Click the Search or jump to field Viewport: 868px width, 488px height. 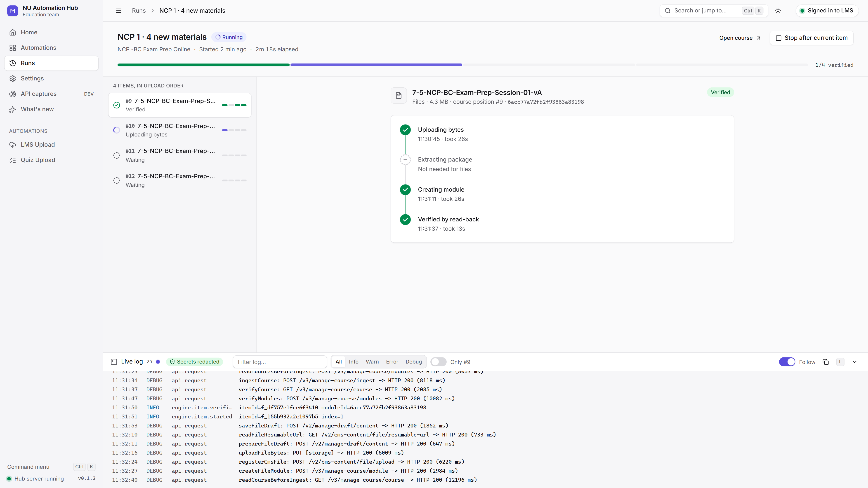coord(714,11)
